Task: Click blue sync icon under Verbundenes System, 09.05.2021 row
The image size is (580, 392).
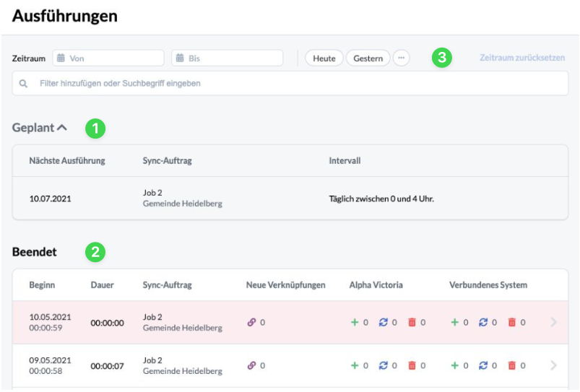Action: [483, 366]
